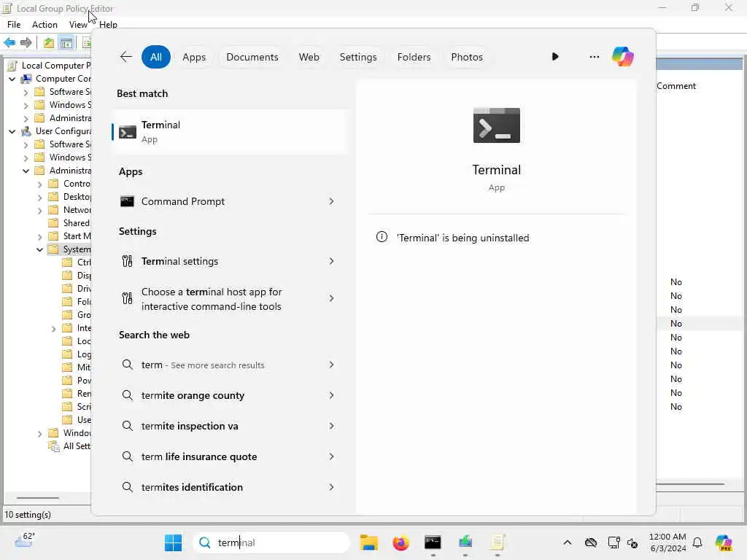
Task: Open 'termites identification' web search
Action: pyautogui.click(x=230, y=487)
